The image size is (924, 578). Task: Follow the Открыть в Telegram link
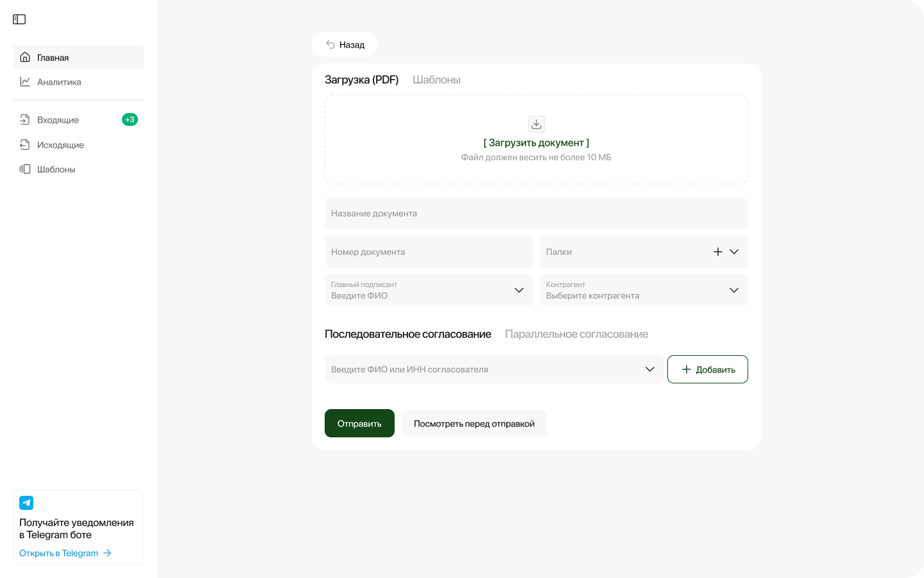[59, 553]
